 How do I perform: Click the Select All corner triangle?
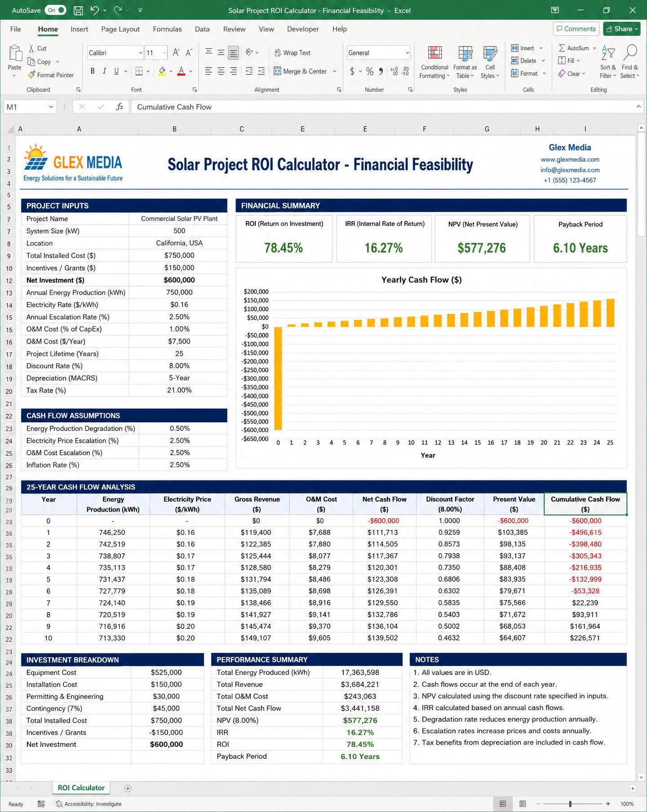tap(11, 129)
